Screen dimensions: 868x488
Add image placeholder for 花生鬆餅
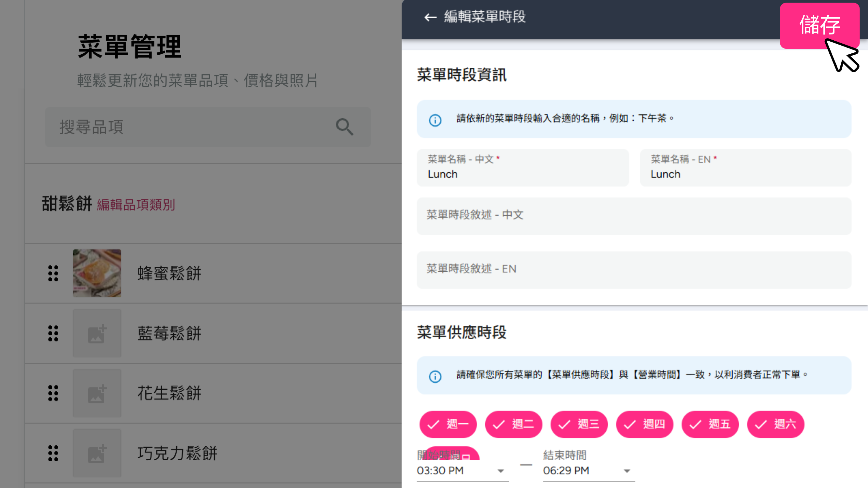[x=97, y=393]
